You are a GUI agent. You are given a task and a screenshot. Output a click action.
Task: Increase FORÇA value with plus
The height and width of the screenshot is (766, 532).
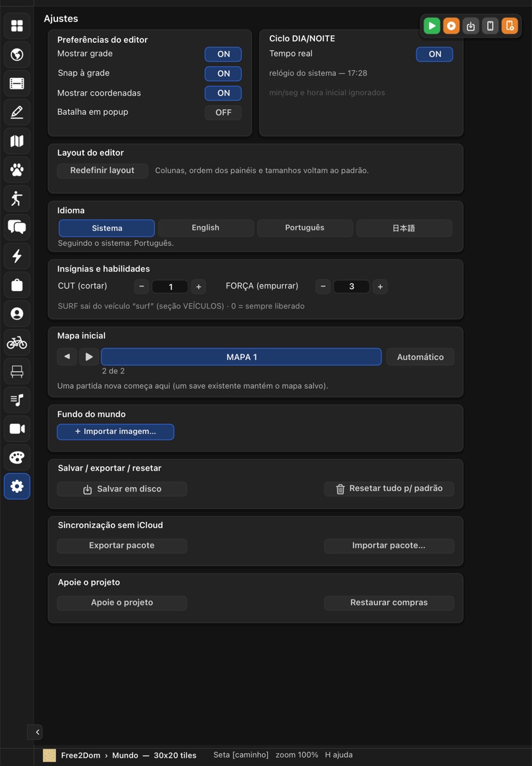380,287
